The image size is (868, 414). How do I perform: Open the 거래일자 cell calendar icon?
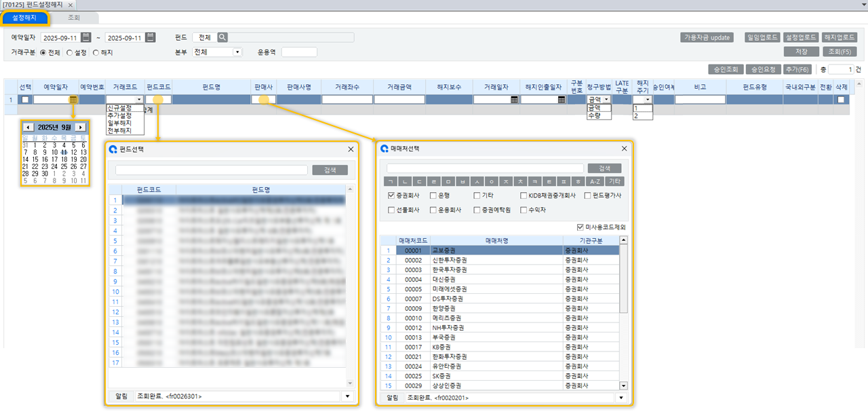click(514, 100)
